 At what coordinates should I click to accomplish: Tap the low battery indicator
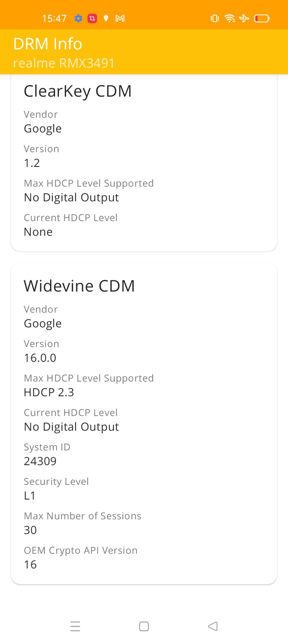[262, 19]
